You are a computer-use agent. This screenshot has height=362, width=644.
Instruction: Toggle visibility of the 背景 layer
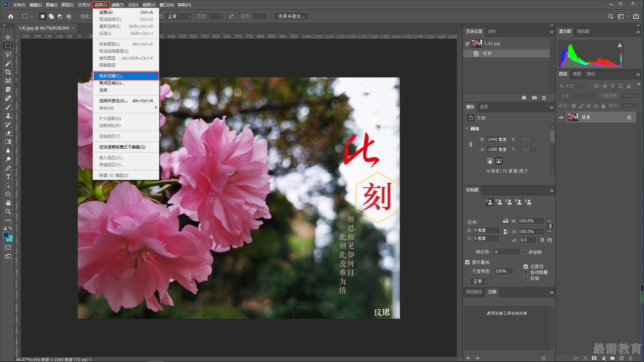tap(561, 118)
